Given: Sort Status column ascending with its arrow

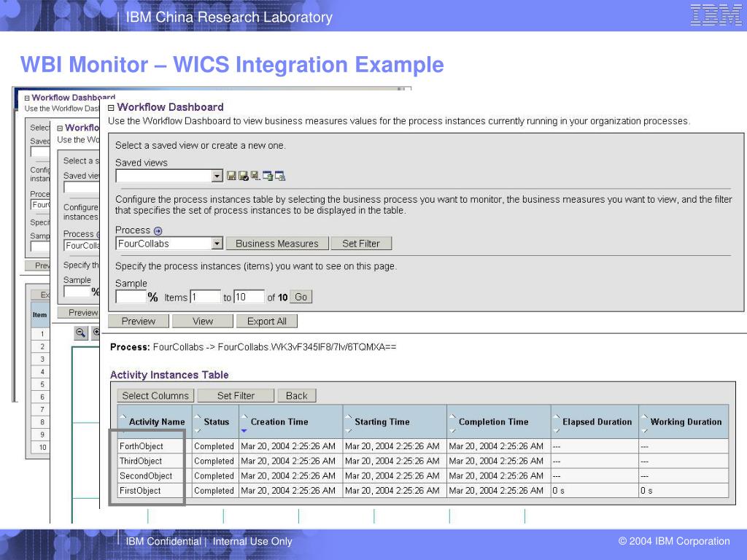Looking at the screenshot, I should 198,416.
